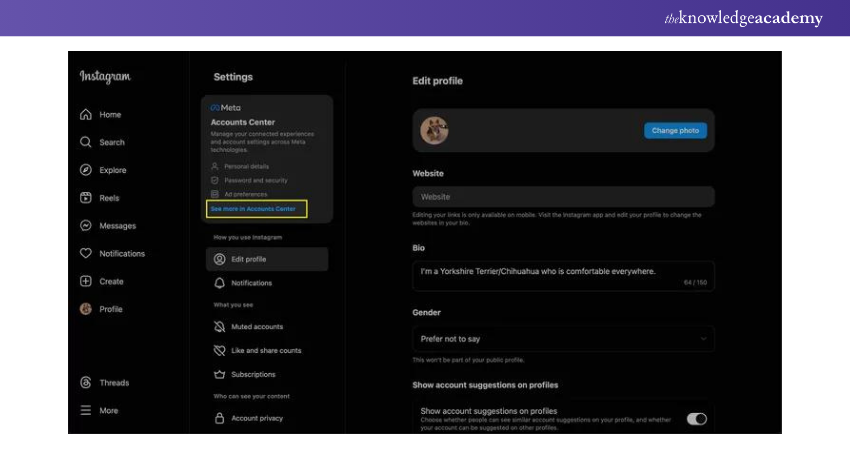Click Create label in sidebar
This screenshot has width=850, height=450.
[x=111, y=281]
